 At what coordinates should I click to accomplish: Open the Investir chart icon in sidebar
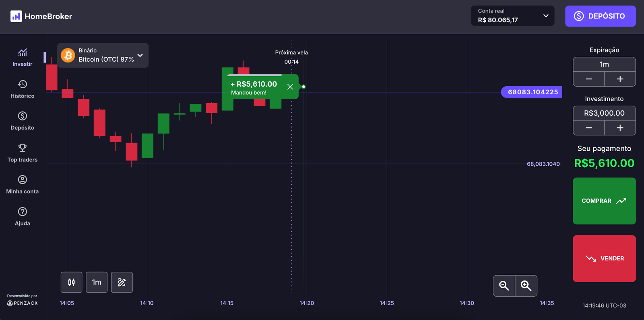pyautogui.click(x=23, y=52)
